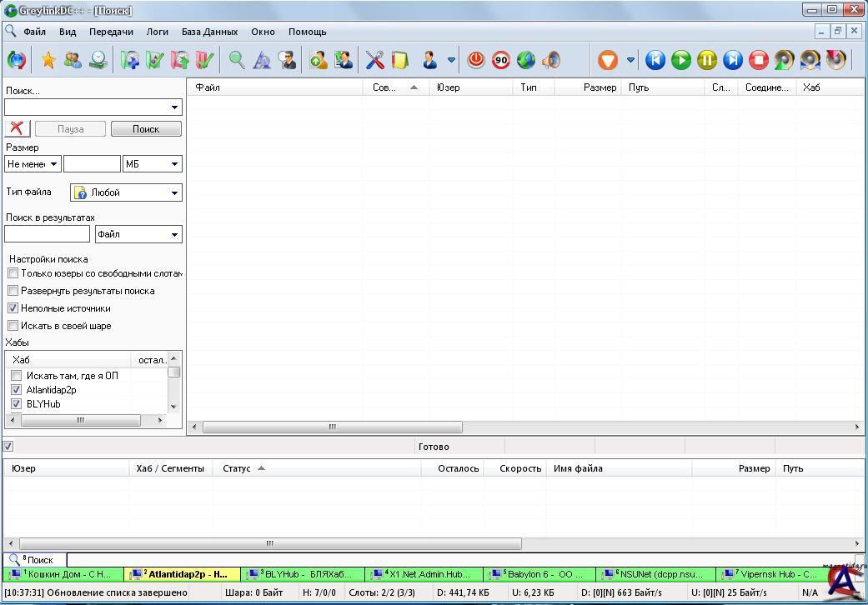Open the 'Передачи' menu
Image resolution: width=868 pixels, height=605 pixels.
(x=111, y=32)
